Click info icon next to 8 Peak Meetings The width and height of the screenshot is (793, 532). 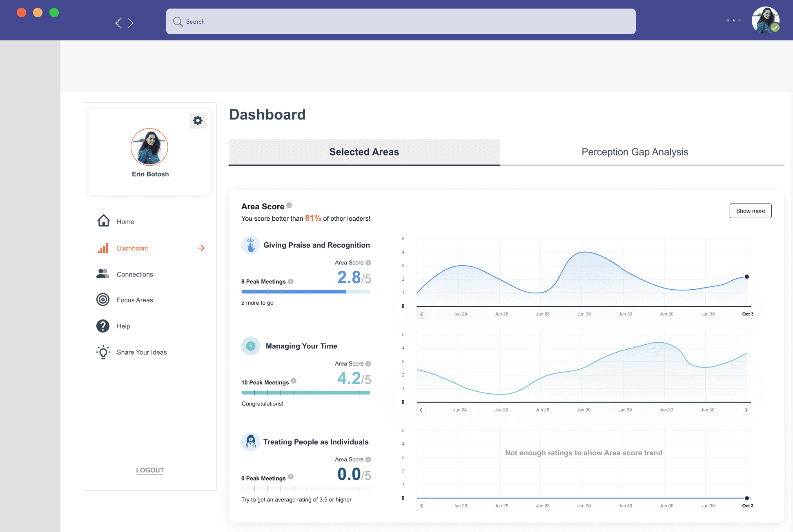pos(291,282)
